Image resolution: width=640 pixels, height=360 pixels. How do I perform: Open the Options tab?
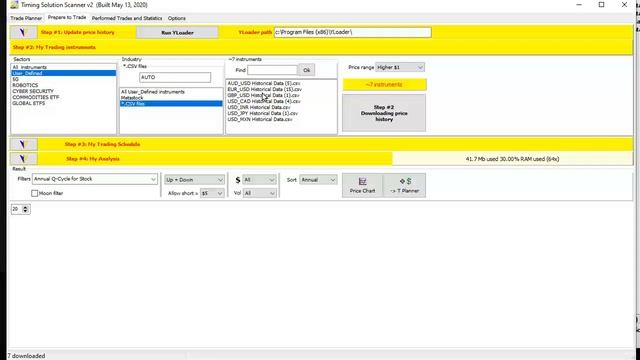pyautogui.click(x=177, y=18)
